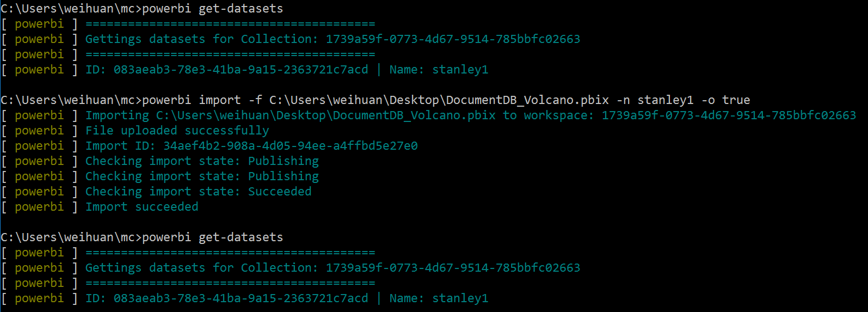Click 'Name: stanley1' in the first dataset listing

tap(439, 70)
